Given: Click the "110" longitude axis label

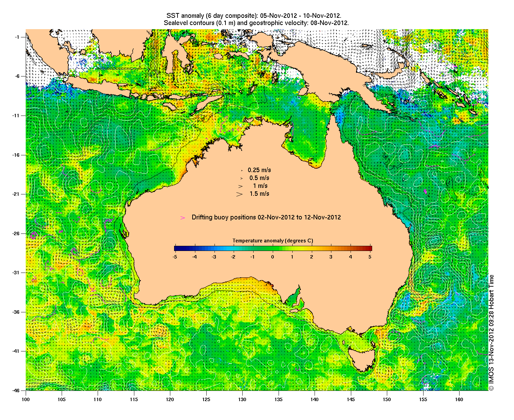Looking at the screenshot, I should click(x=98, y=399).
